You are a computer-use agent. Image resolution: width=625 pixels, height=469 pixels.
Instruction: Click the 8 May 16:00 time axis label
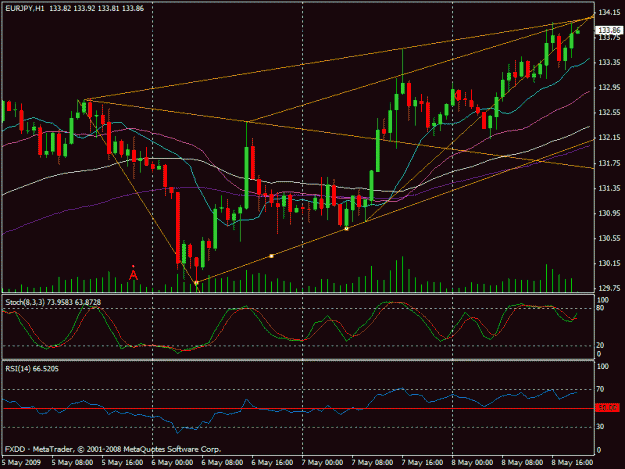[x=572, y=463]
